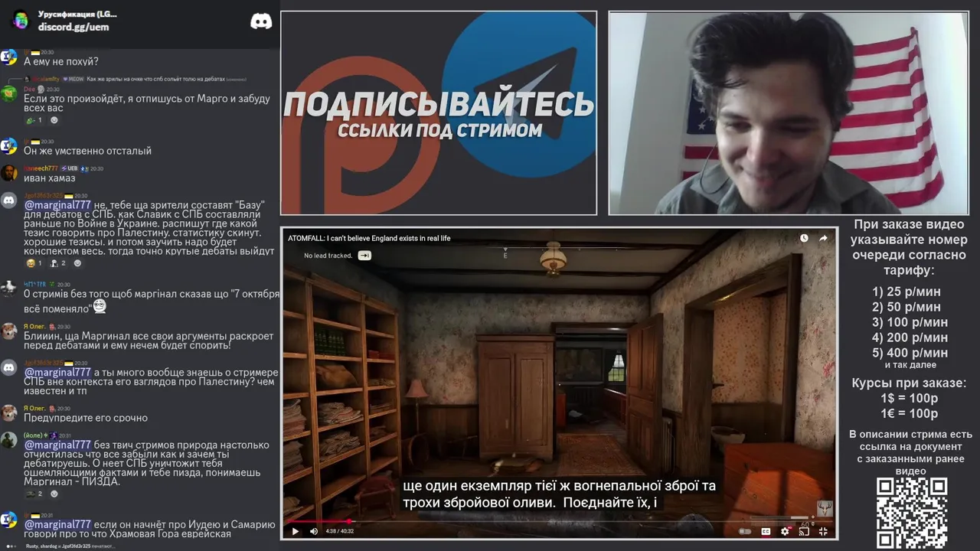Click @marginal777 mention in 'если он начнёт' message
Viewport: 980px width, 551px height.
(57, 525)
